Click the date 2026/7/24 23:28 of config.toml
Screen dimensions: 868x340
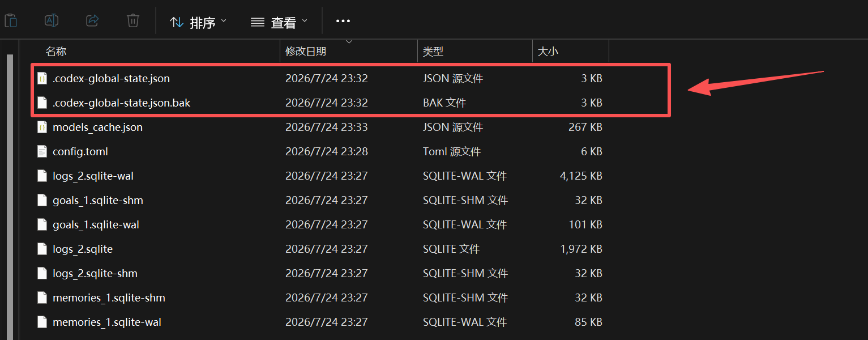[x=327, y=151]
